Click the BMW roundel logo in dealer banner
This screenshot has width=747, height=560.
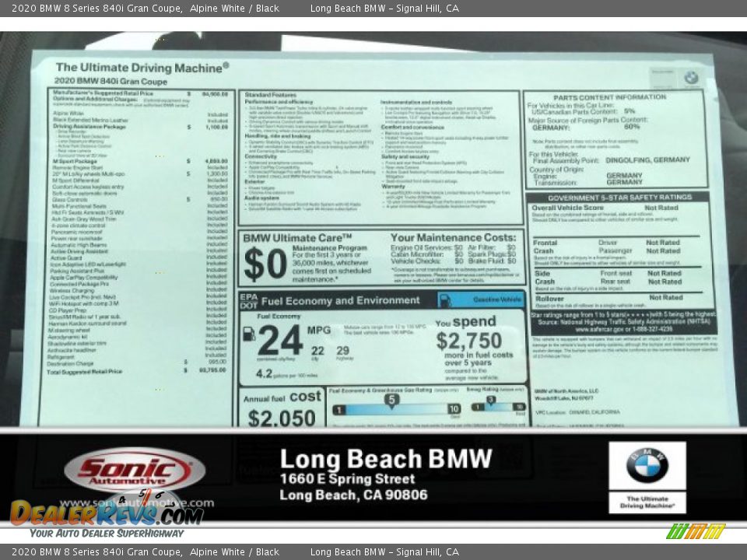click(647, 465)
